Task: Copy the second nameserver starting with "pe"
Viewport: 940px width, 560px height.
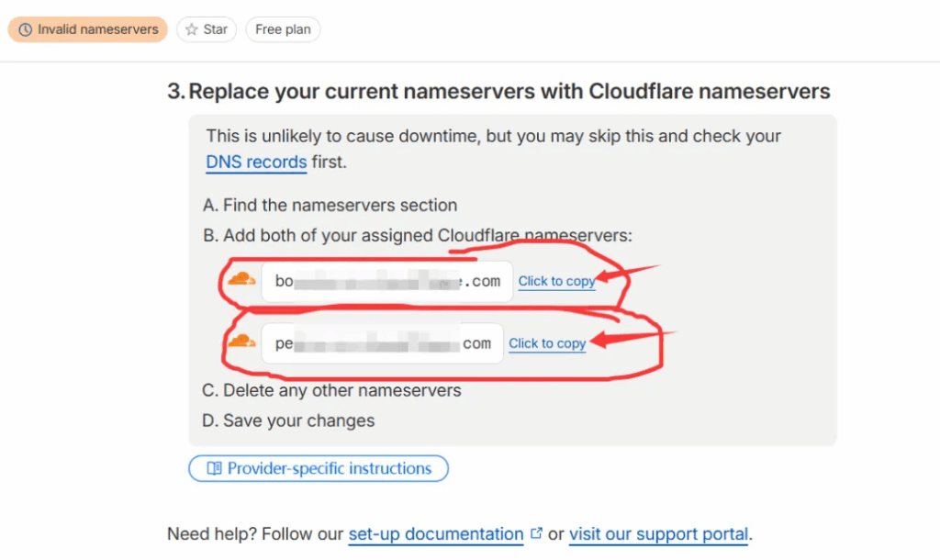Action: 547,343
